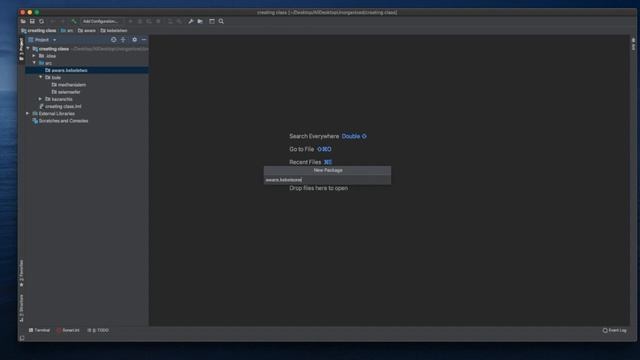Click the Back navigation arrow in toolbar

53,21
